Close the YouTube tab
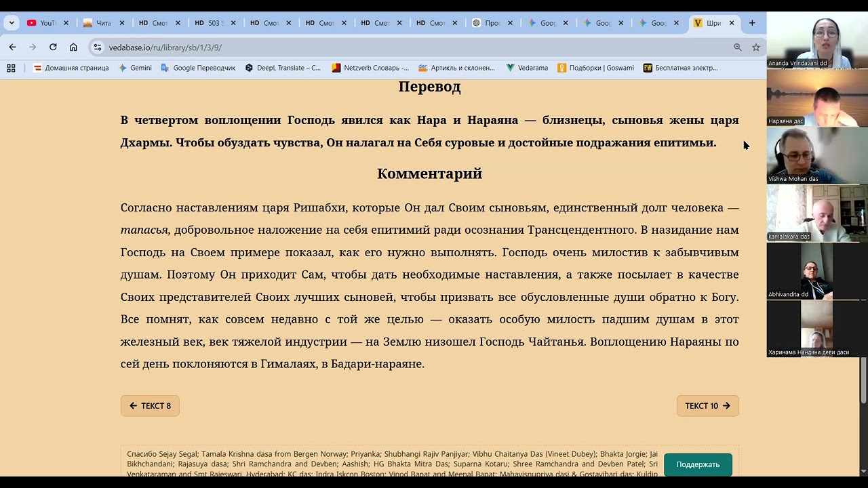 tap(66, 23)
